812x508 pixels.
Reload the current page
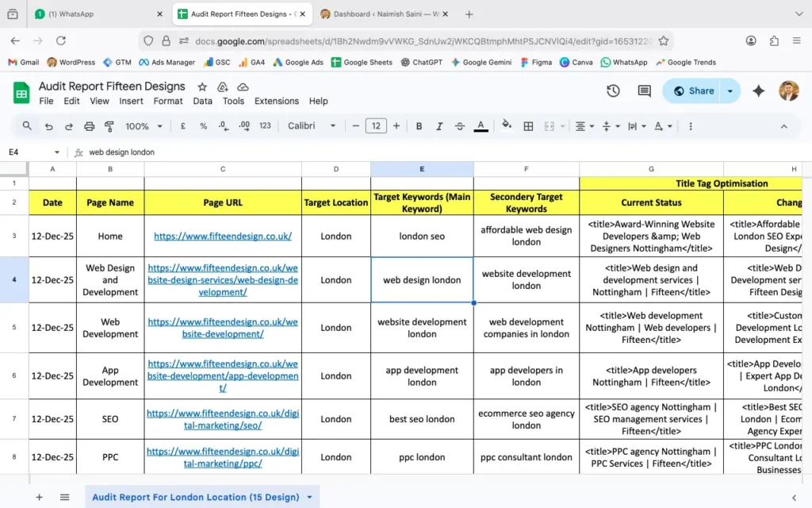point(61,40)
